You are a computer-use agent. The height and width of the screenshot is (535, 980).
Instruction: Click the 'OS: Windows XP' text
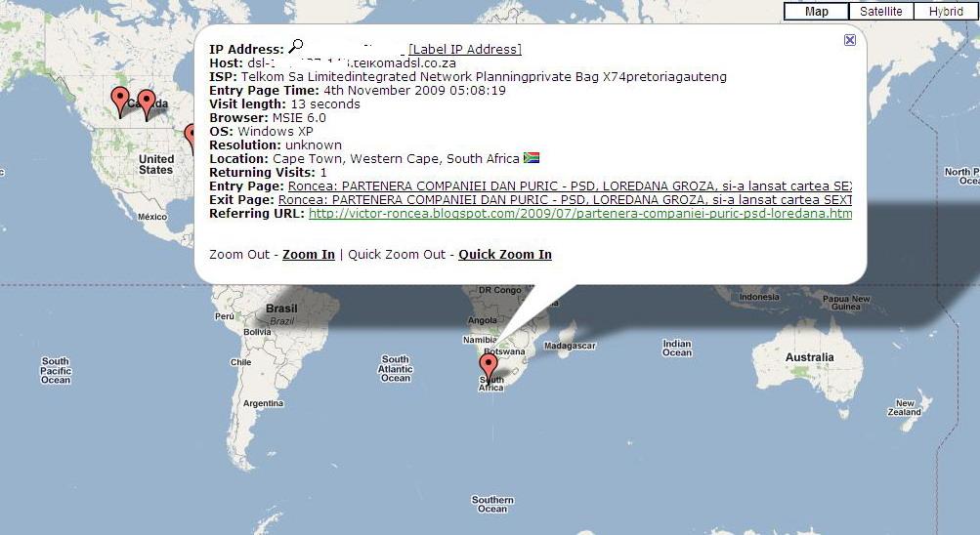pyautogui.click(x=261, y=132)
